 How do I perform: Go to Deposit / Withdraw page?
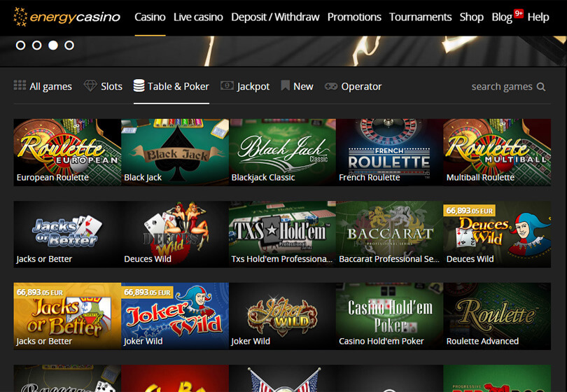point(275,17)
